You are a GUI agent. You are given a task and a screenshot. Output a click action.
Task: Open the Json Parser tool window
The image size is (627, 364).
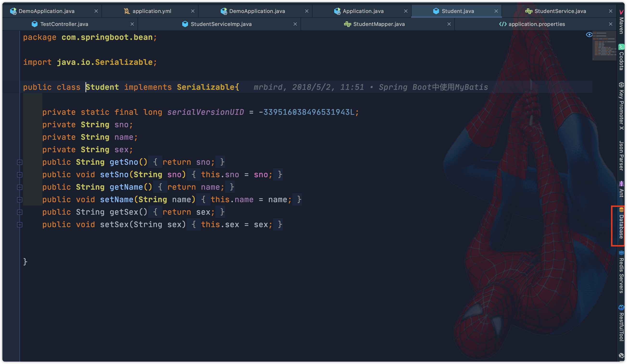[621, 156]
